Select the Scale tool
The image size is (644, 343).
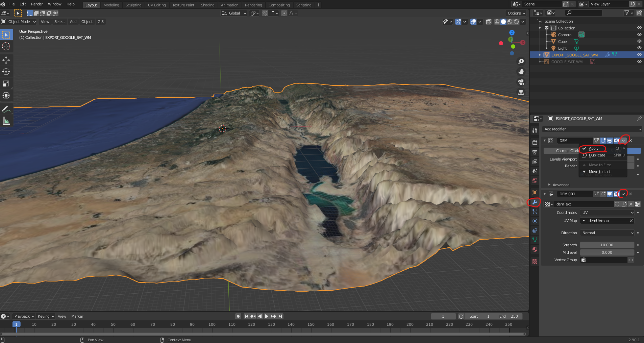pyautogui.click(x=6, y=83)
